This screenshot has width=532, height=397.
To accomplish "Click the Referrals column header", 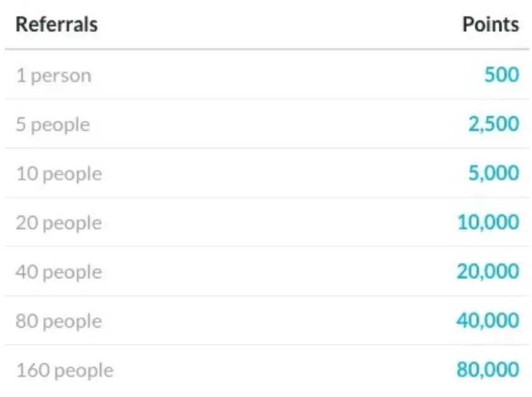I will coord(57,25).
